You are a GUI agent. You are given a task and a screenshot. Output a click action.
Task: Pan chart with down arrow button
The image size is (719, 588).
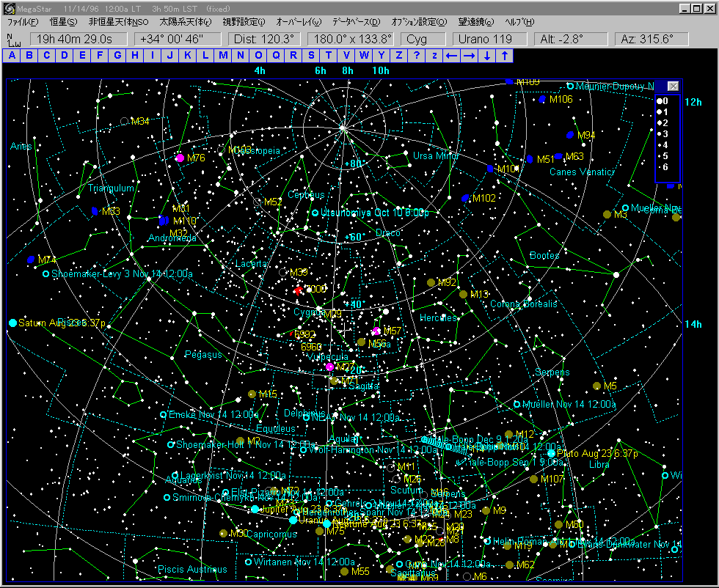(x=486, y=56)
